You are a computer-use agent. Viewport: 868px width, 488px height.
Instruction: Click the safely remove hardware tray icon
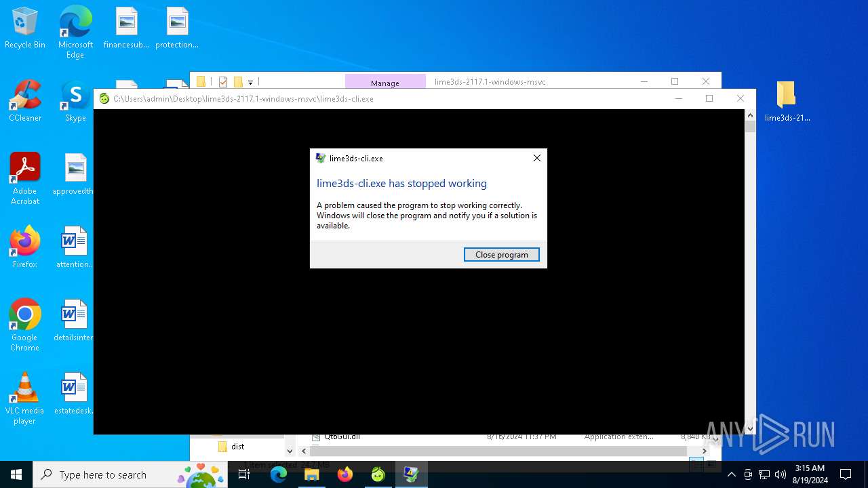[748, 474]
